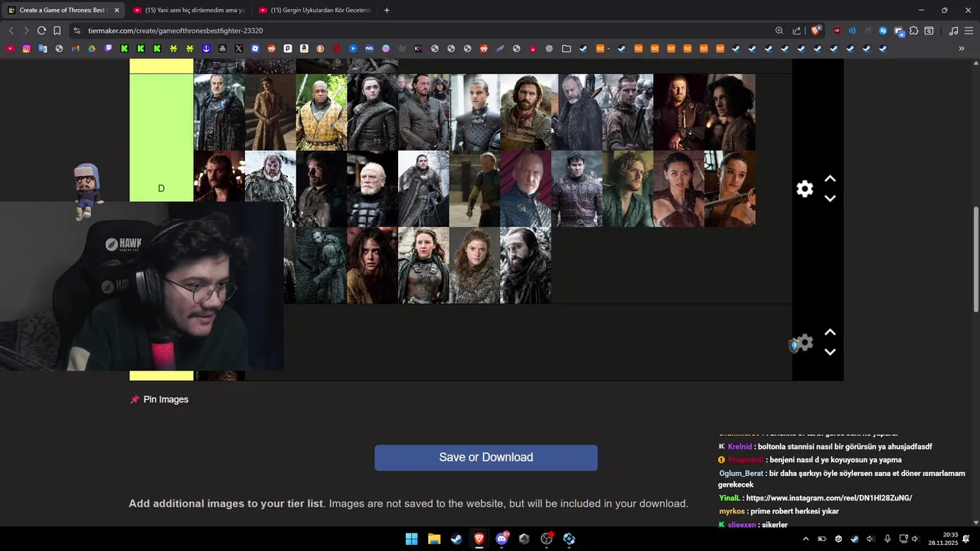980x551 pixels.
Task: Open settings gear of the row below D
Action: tap(805, 343)
